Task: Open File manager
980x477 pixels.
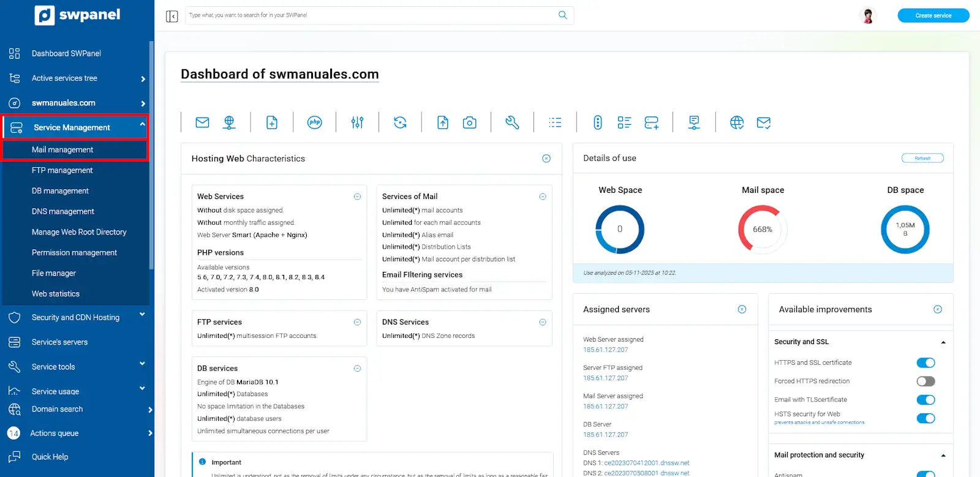Action: [x=54, y=273]
